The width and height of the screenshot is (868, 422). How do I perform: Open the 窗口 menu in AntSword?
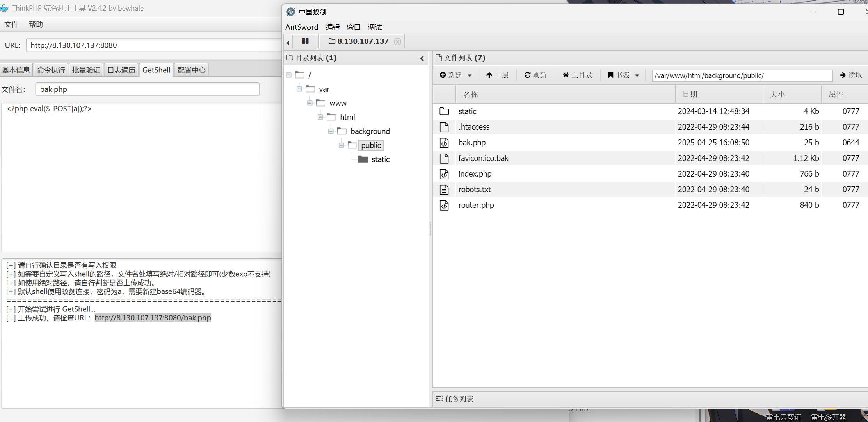[x=354, y=27]
